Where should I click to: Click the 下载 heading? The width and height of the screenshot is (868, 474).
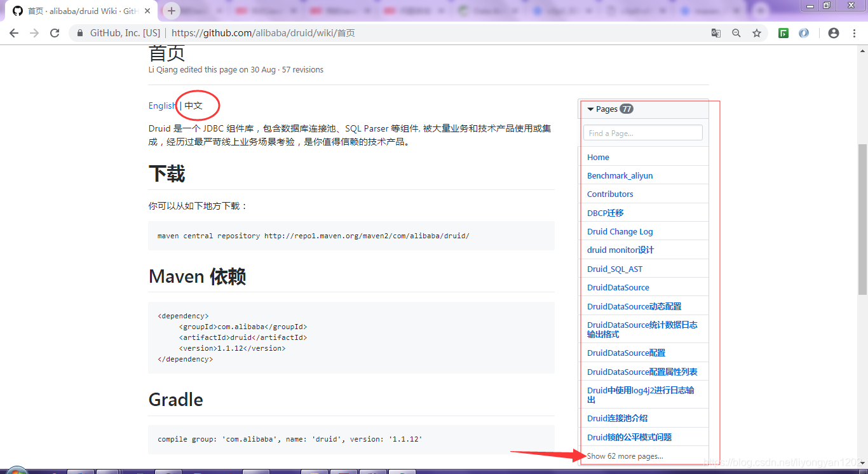click(x=166, y=173)
